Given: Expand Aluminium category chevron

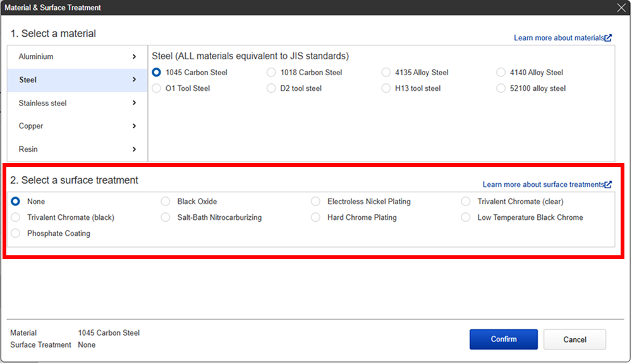Looking at the screenshot, I should (134, 57).
